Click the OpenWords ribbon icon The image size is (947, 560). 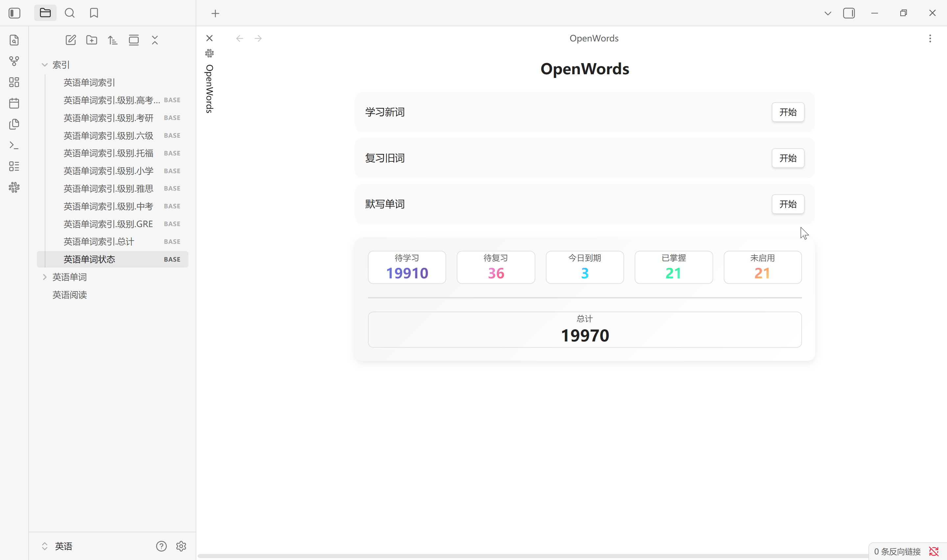coord(14,188)
